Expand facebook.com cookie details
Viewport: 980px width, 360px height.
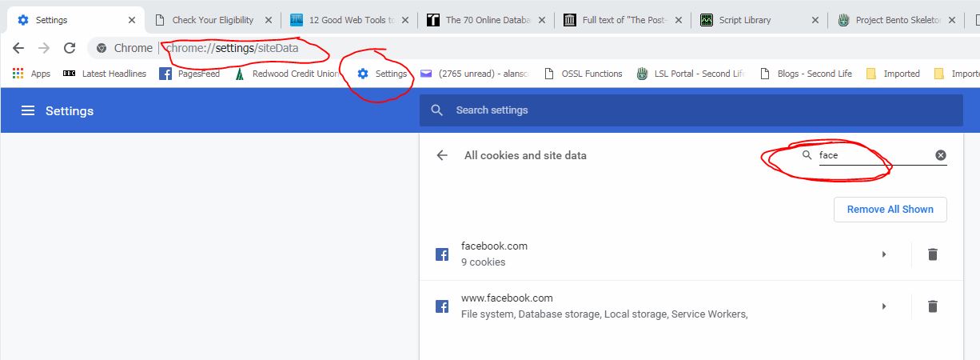[883, 254]
